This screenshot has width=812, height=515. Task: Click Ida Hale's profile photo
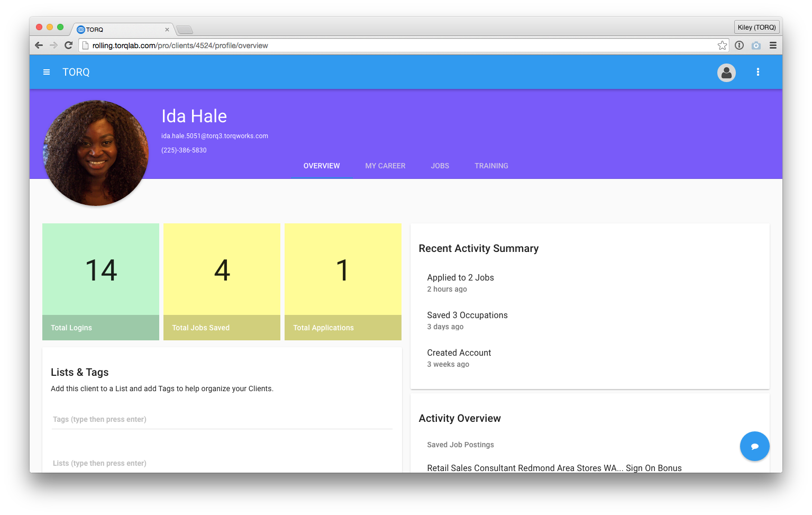(x=96, y=153)
